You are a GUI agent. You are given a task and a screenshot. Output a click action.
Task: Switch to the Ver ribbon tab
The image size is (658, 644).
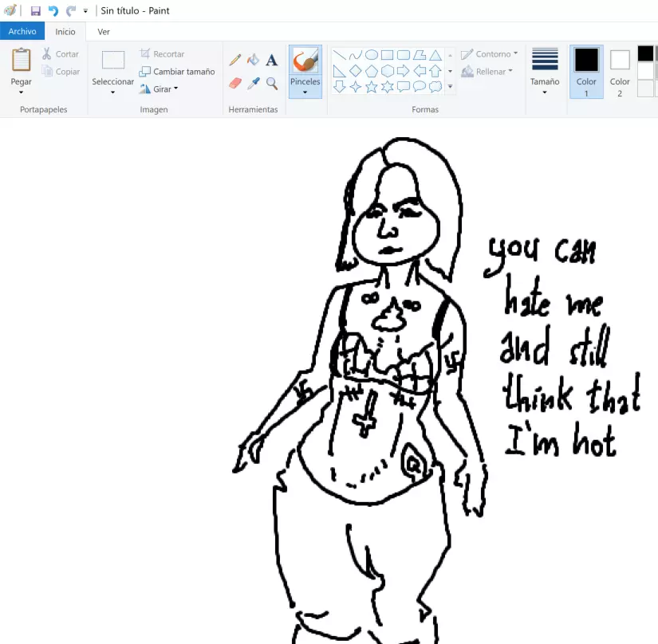click(104, 32)
